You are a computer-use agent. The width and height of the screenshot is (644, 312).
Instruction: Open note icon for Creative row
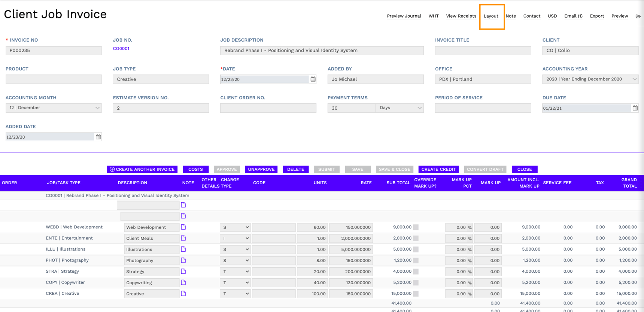coord(183,294)
